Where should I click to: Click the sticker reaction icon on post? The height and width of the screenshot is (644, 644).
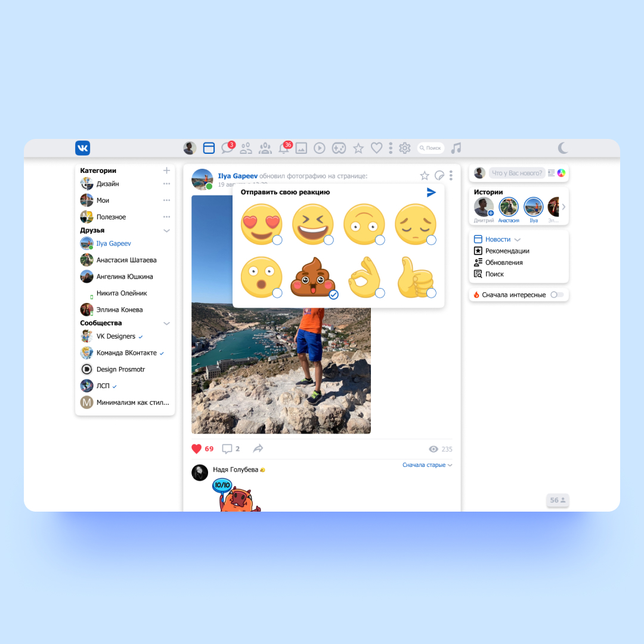(x=439, y=176)
